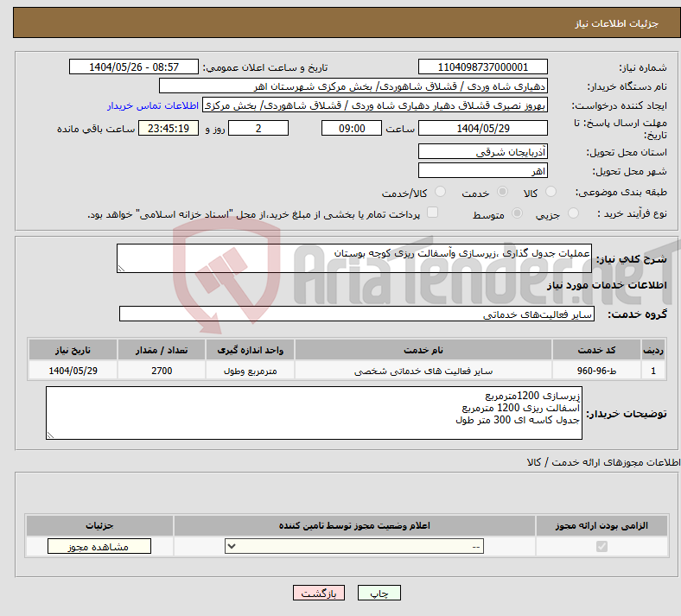Click the ساعت field showing 09:00

[x=352, y=128]
